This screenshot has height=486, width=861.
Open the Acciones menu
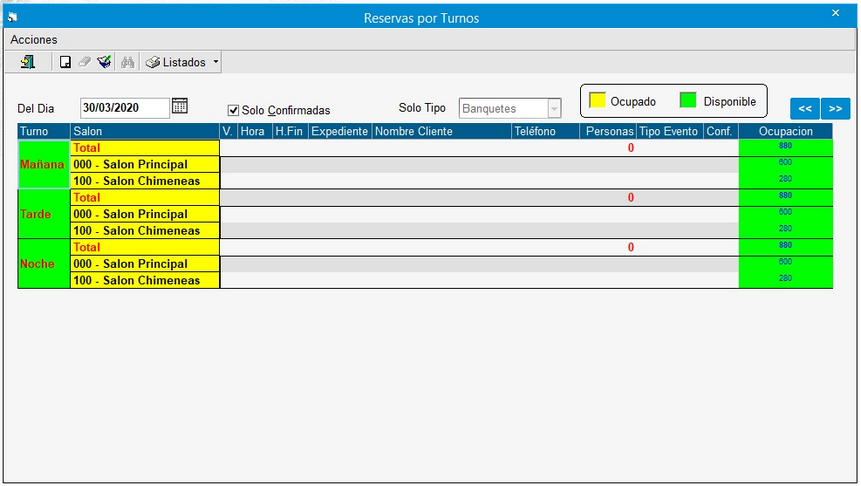coord(33,40)
